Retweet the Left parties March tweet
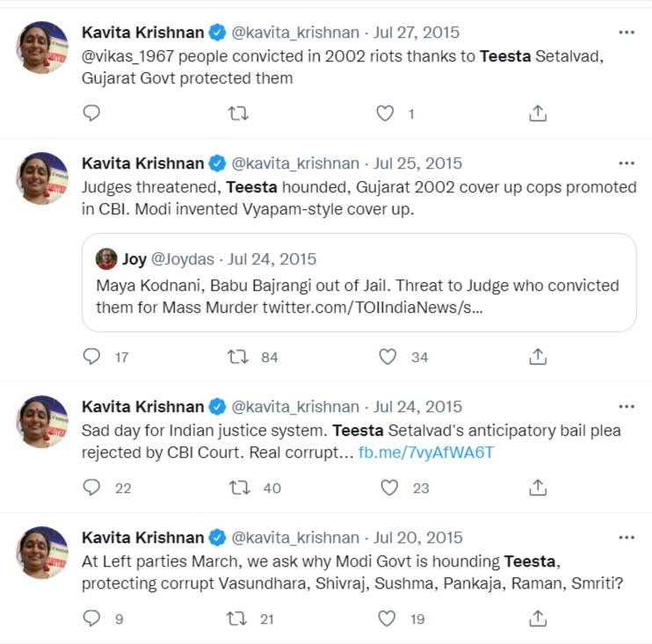652x644 pixels. coord(238,619)
